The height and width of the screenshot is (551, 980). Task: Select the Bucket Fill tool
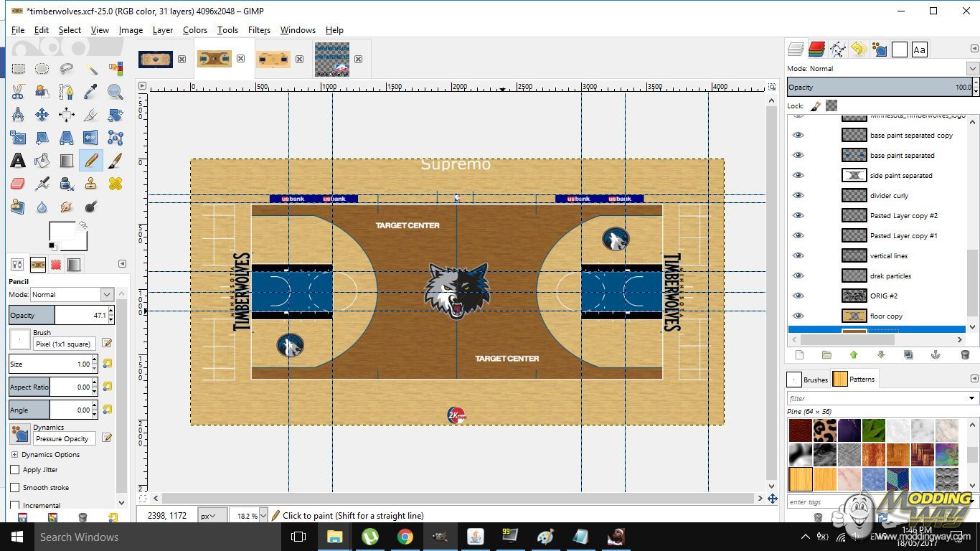coord(42,161)
